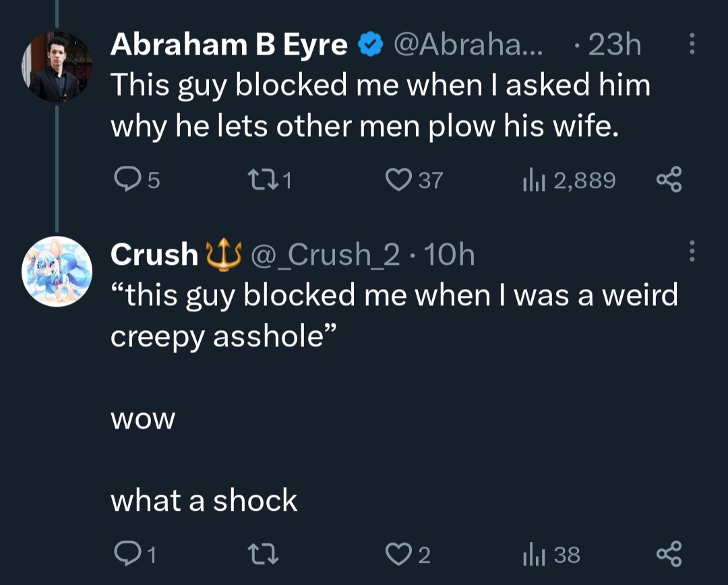Open the truncated @Abraha... handle
Viewport: 728px width, 585px height.
point(468,44)
